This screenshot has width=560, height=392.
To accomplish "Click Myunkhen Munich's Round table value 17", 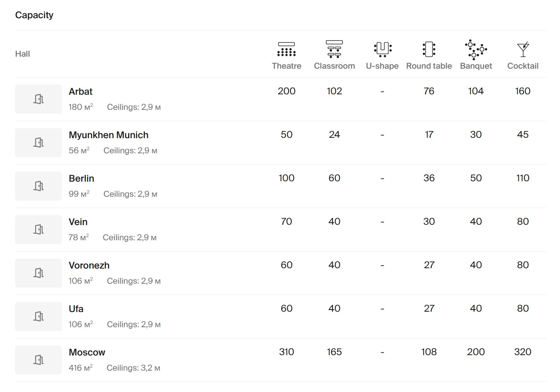I will (x=429, y=135).
